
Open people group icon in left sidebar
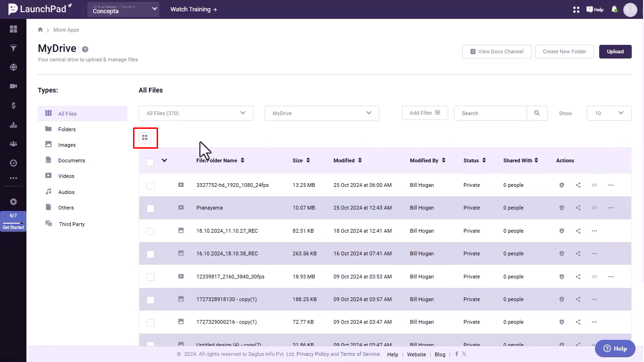[13, 144]
